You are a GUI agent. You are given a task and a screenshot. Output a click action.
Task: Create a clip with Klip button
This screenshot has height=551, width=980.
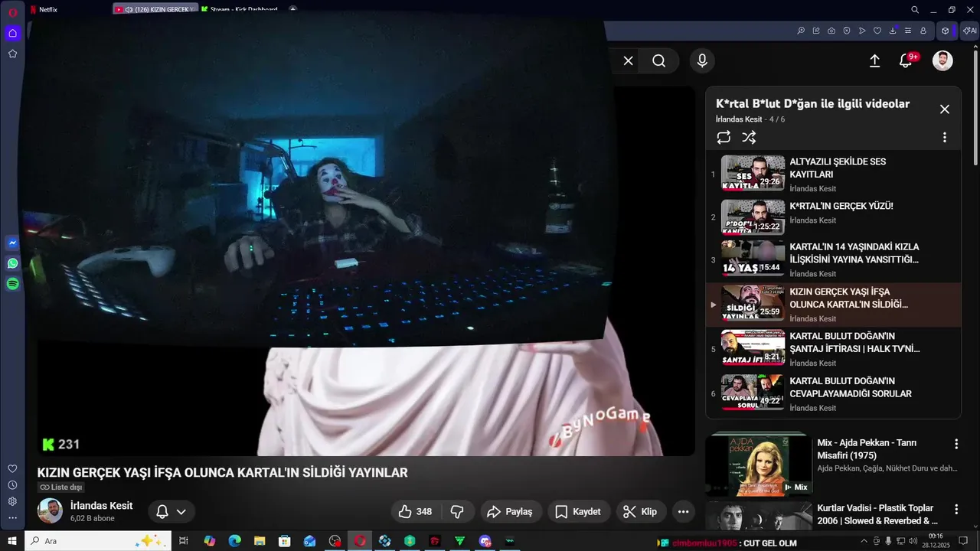point(640,511)
